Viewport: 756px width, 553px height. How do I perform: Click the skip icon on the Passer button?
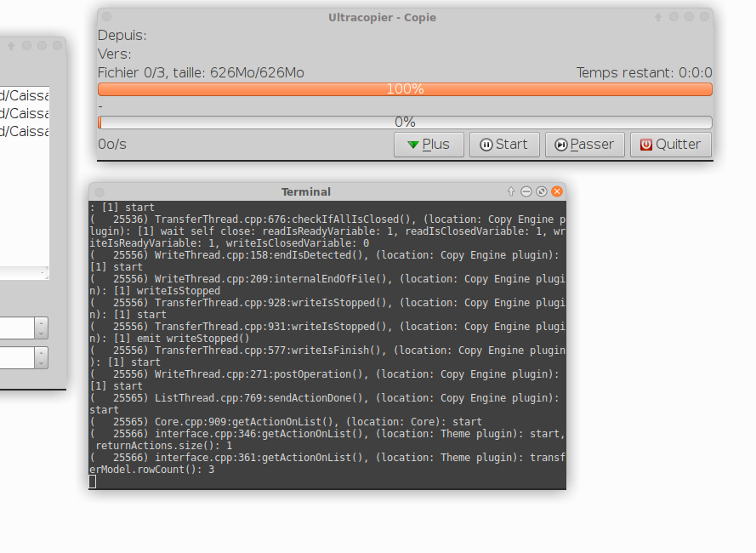click(560, 145)
